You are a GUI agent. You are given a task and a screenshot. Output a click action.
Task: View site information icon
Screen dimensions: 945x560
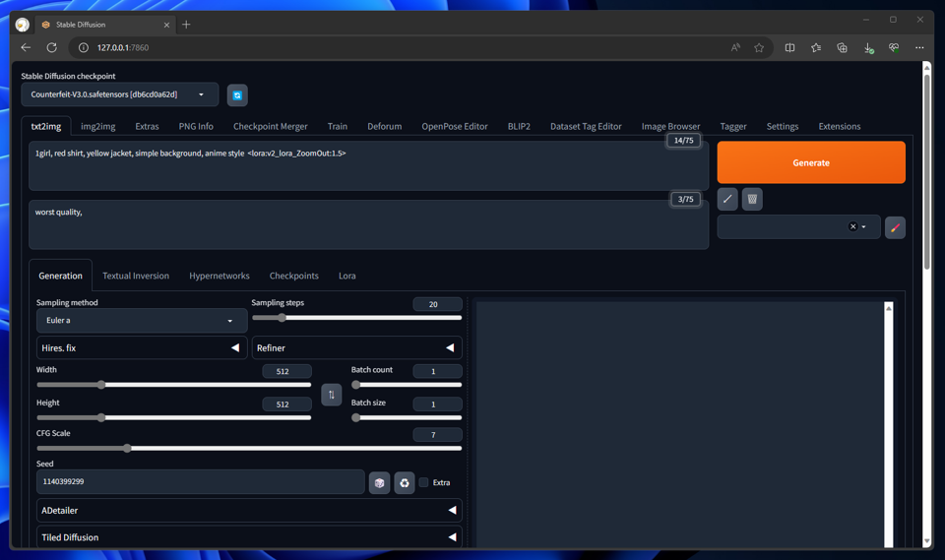(84, 47)
